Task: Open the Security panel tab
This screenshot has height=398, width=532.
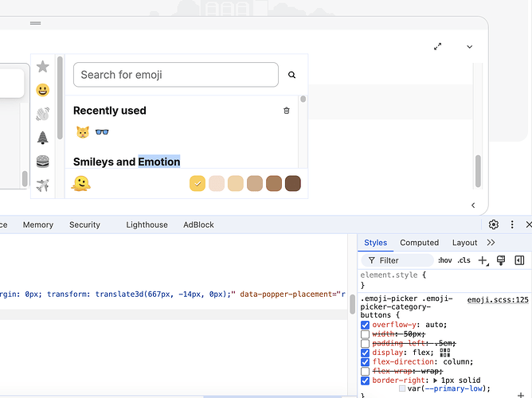Action: coord(85,224)
